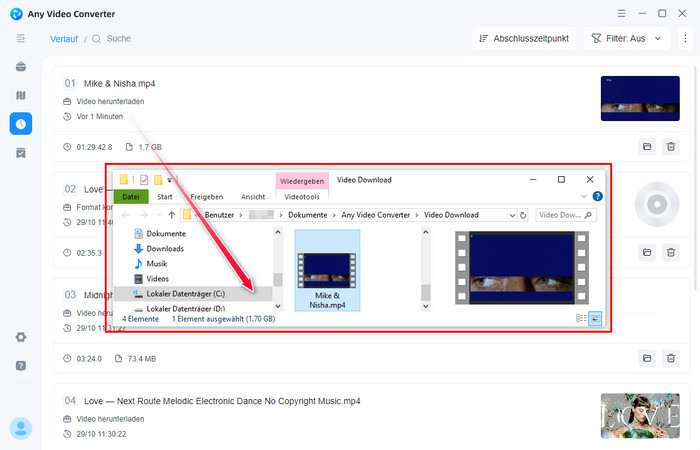Expand the Dokumente breadcrumb arrow
The width and height of the screenshot is (700, 450).
point(334,215)
